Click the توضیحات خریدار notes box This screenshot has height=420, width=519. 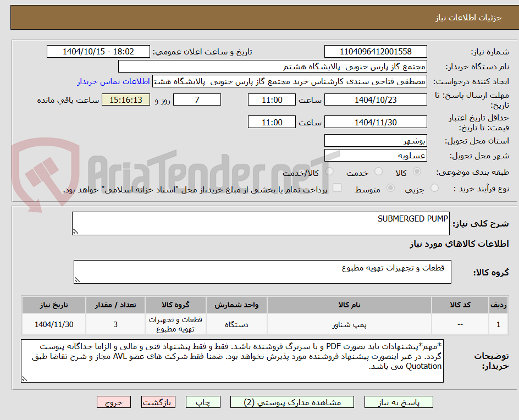pyautogui.click(x=233, y=361)
